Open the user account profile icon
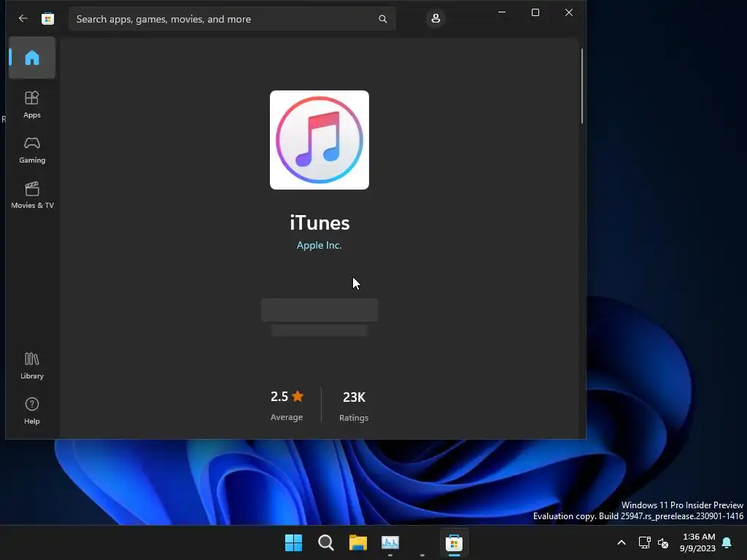 tap(436, 18)
